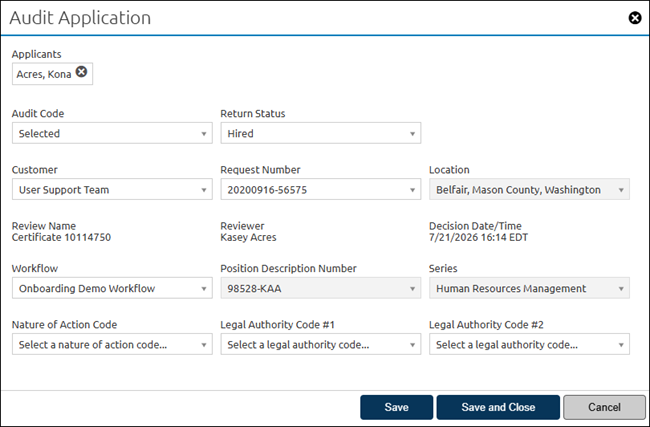The image size is (650, 427).
Task: Open the Audit Code dropdown
Action: click(x=112, y=133)
